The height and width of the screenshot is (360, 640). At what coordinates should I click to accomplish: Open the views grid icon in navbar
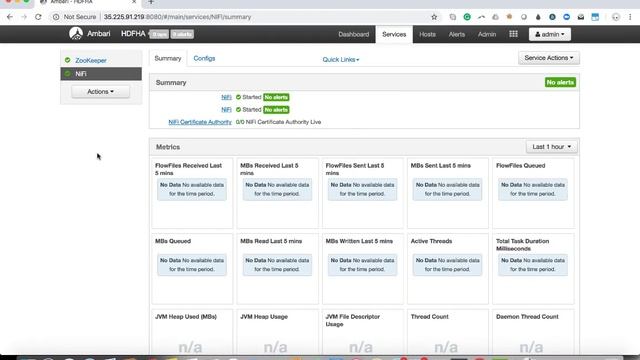pyautogui.click(x=513, y=34)
